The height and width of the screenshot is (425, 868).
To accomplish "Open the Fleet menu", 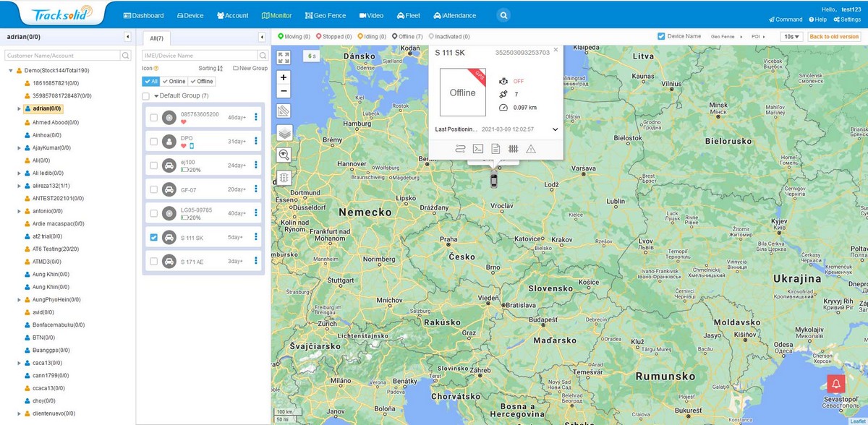I will [x=409, y=15].
